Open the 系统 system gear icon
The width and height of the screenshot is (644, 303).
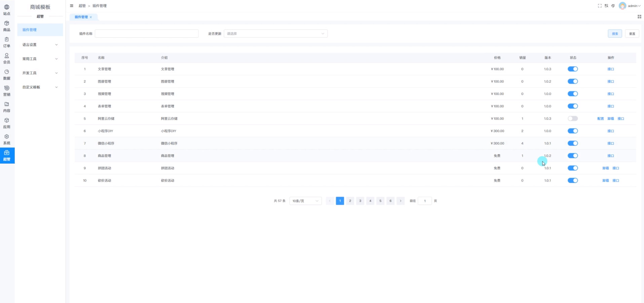[7, 139]
